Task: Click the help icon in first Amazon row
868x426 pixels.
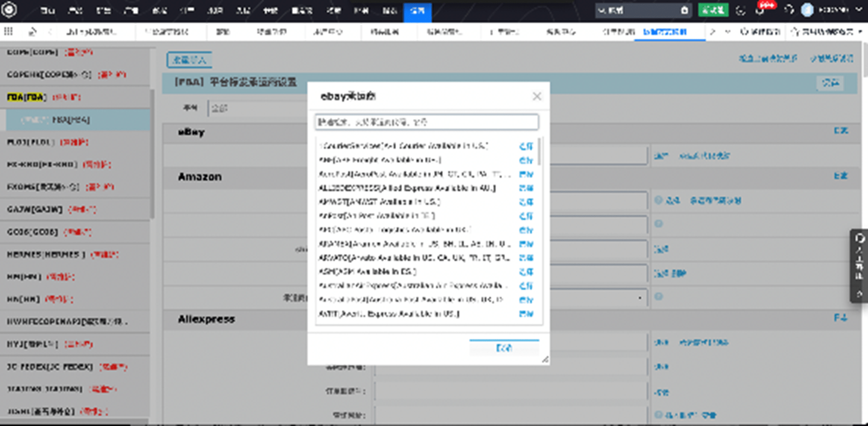Action: point(658,201)
